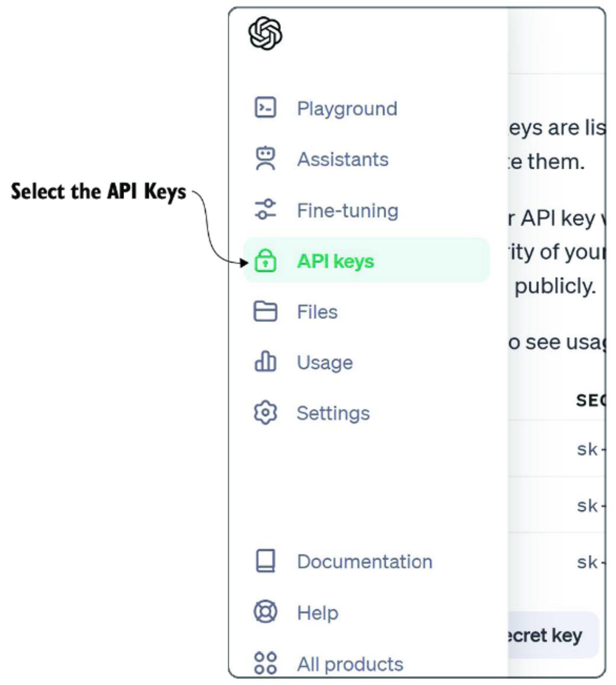Click the API keys lock icon

pyautogui.click(x=265, y=261)
